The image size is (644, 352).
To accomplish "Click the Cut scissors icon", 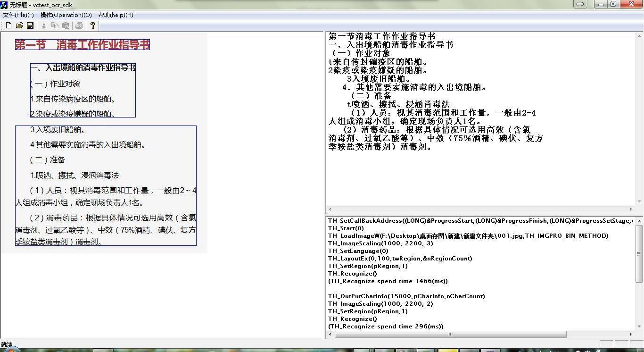I will click(x=44, y=25).
